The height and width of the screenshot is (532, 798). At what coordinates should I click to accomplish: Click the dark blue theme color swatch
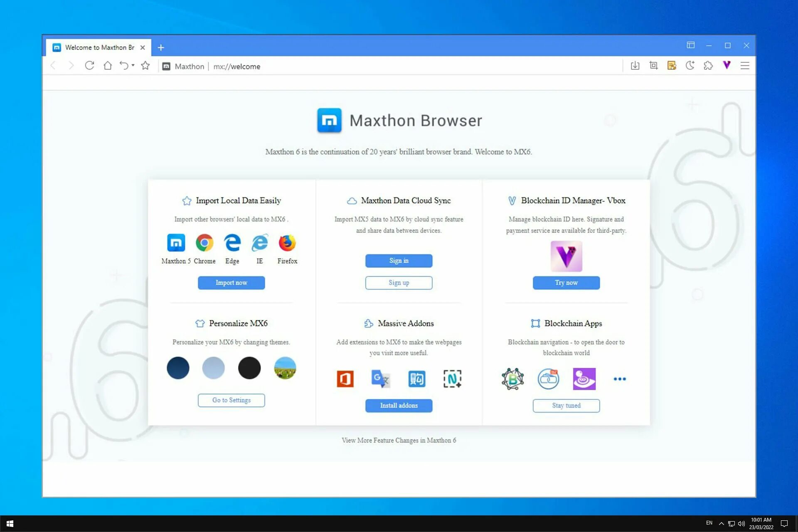(x=177, y=367)
